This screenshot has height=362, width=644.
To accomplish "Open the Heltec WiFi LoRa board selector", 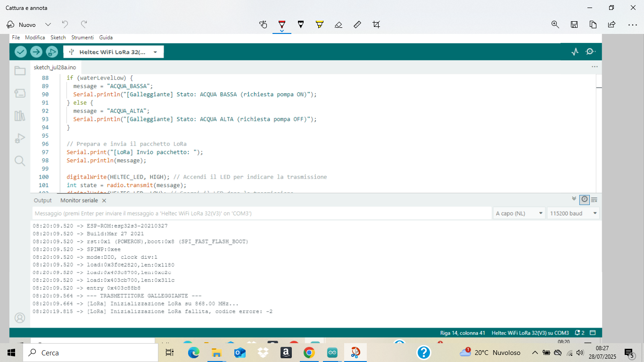I will tap(114, 52).
